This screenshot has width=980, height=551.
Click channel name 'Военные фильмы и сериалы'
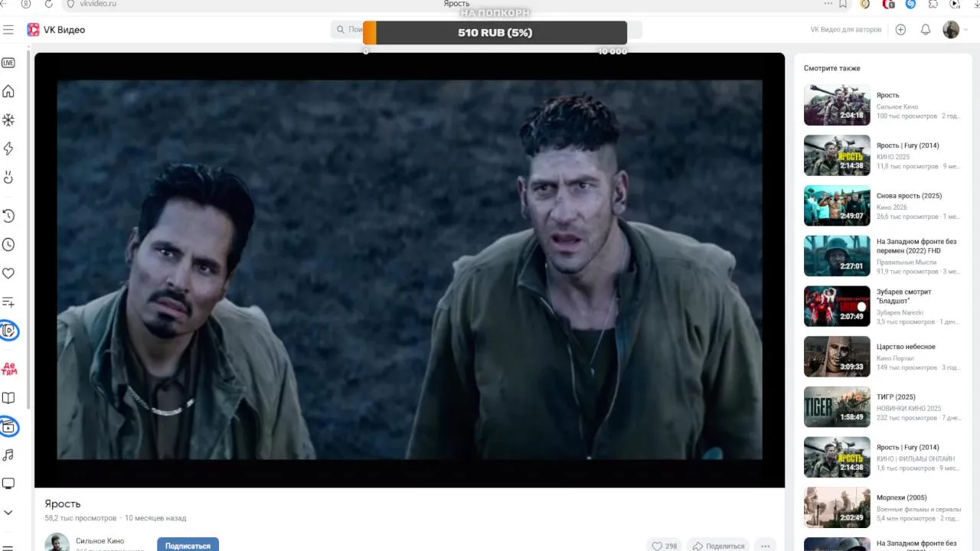point(919,510)
